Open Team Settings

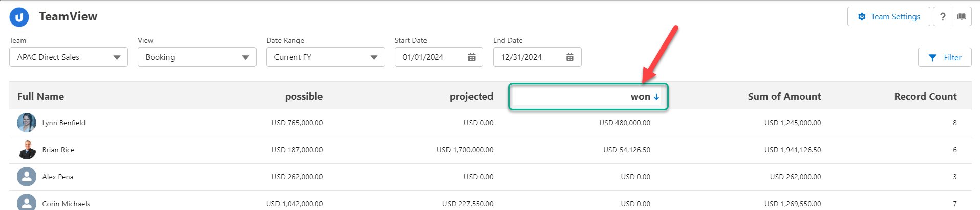pyautogui.click(x=888, y=17)
